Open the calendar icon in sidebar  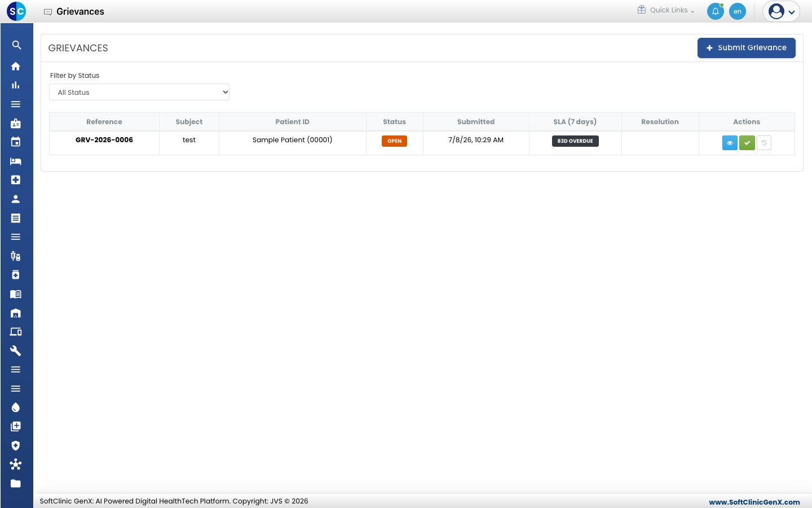coord(16,142)
